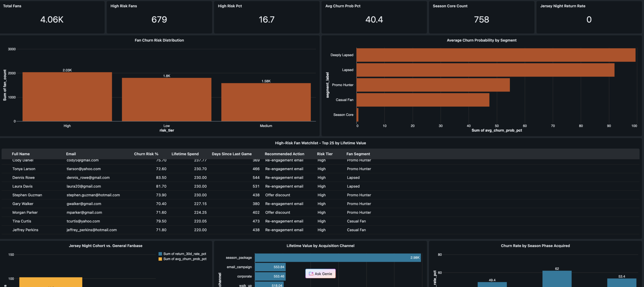Toggle blue return_30d_rate_pct legend swatch
The width and height of the screenshot is (644, 287).
(160, 254)
